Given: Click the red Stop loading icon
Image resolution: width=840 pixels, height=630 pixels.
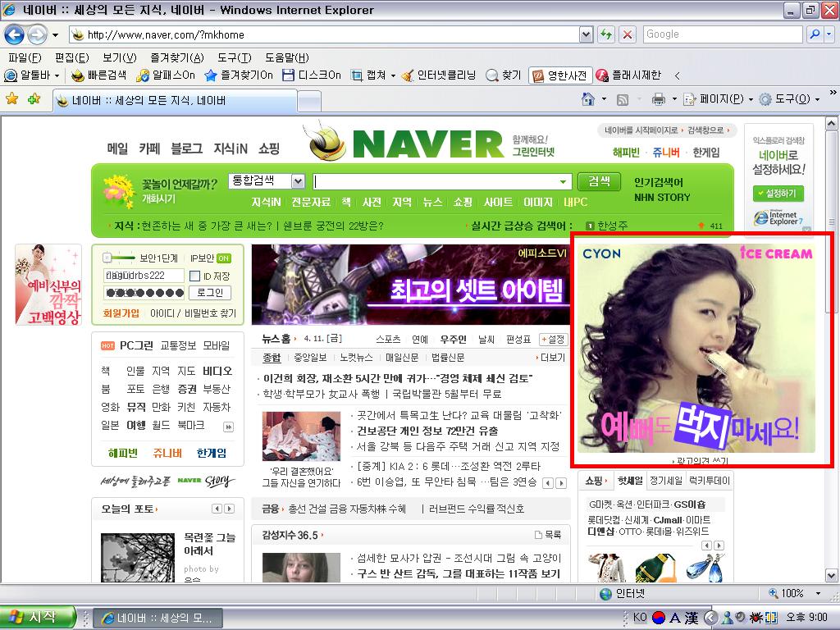Looking at the screenshot, I should tap(627, 34).
